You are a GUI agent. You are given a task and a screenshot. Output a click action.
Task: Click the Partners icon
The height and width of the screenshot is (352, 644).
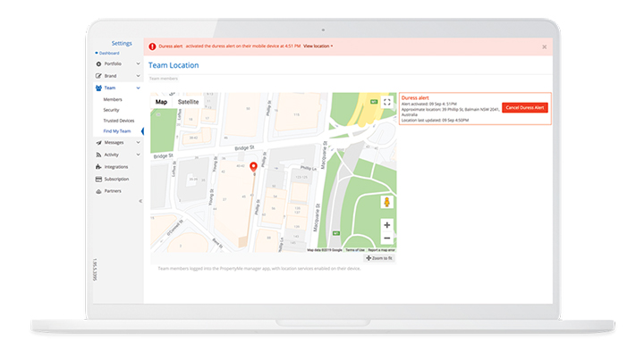98,191
